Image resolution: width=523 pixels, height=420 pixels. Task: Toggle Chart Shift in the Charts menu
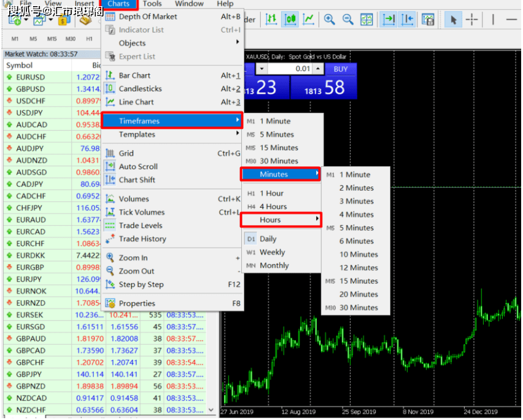172,180
